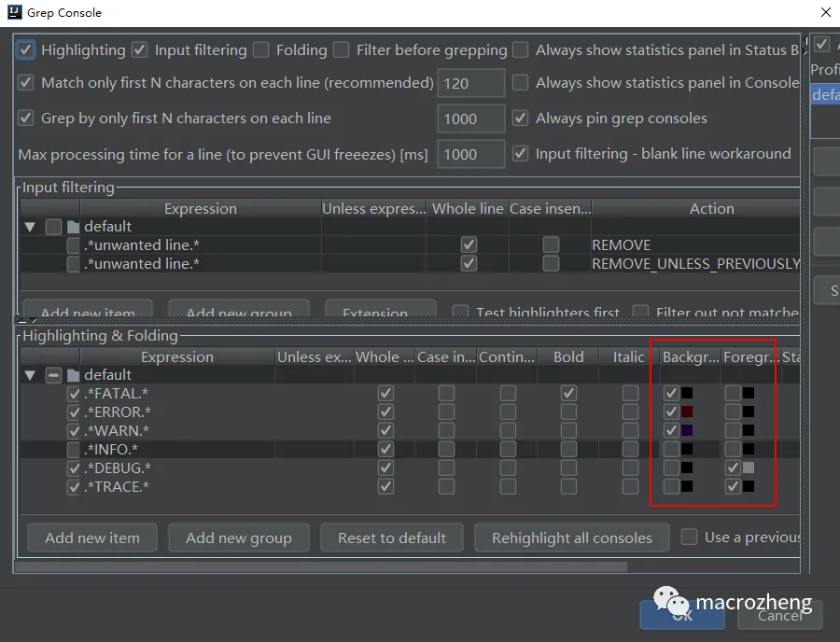Enable Case insensitive for the REMOVE row
840x642 pixels.
[551, 244]
